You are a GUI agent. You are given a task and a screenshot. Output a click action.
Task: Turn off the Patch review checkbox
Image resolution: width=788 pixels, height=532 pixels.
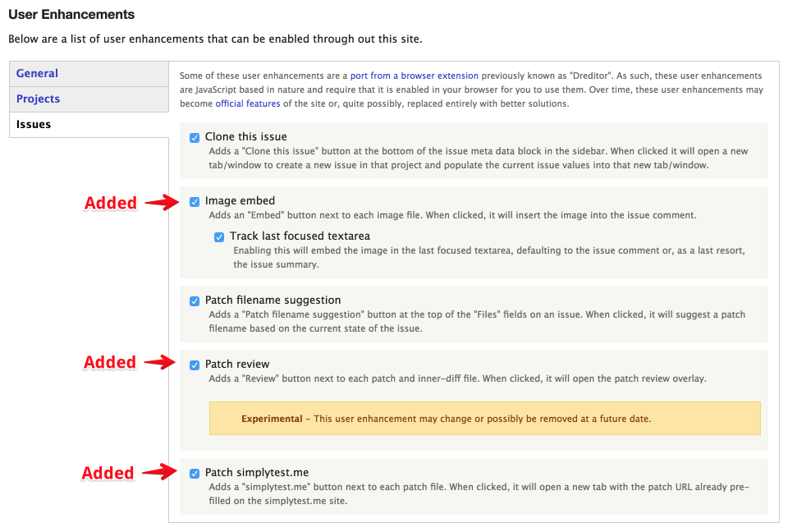pyautogui.click(x=195, y=365)
